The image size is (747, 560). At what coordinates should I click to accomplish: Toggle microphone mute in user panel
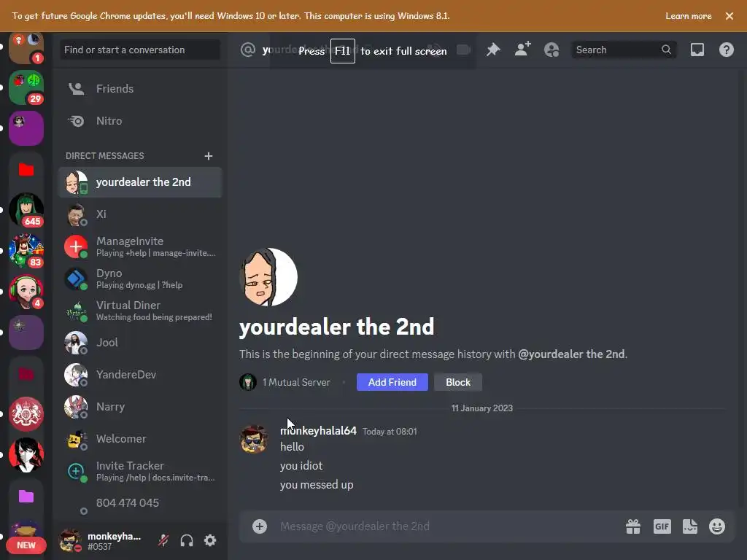click(x=163, y=540)
